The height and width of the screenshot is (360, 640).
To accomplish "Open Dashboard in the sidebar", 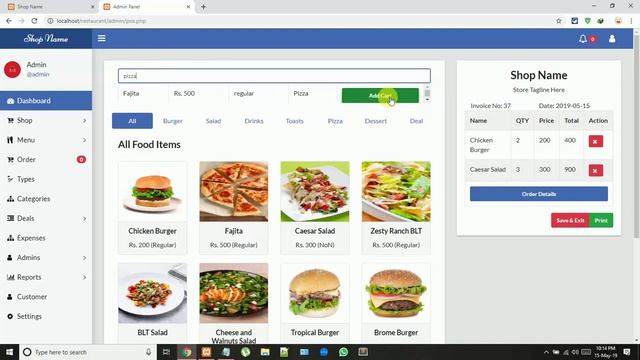I will [46, 101].
